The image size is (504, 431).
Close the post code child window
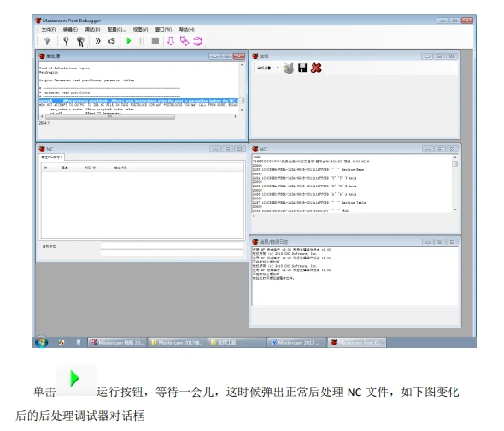[239, 56]
